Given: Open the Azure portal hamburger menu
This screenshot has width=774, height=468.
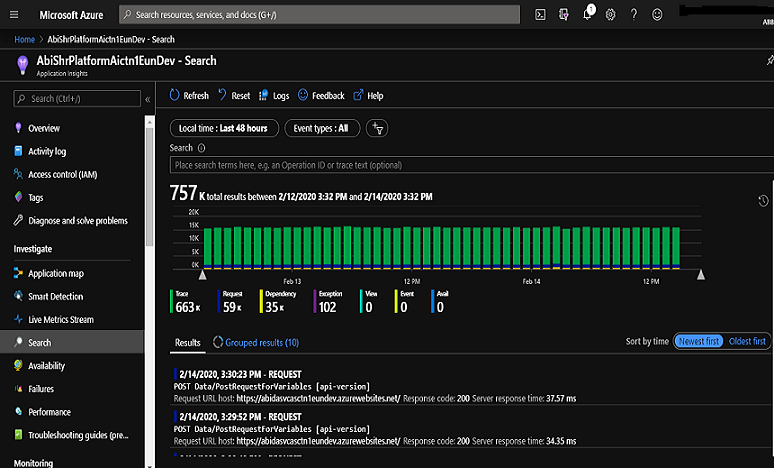Looking at the screenshot, I should pyautogui.click(x=14, y=15).
